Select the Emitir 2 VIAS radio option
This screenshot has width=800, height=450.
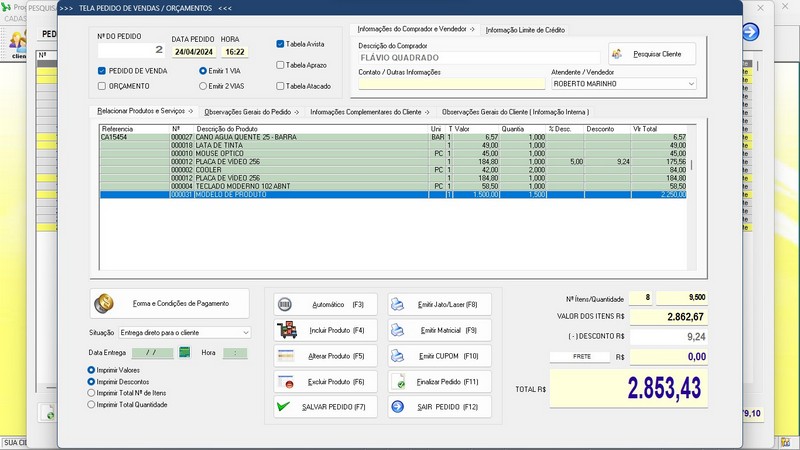[x=204, y=86]
